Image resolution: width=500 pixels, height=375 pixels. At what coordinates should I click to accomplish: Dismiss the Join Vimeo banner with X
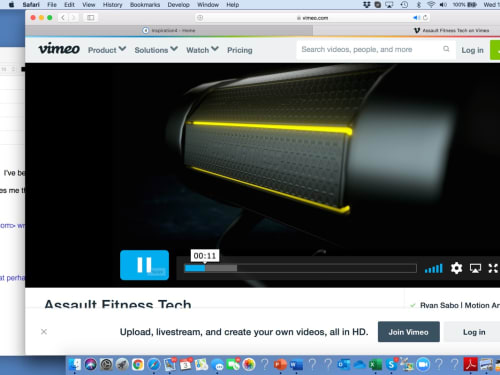(44, 332)
